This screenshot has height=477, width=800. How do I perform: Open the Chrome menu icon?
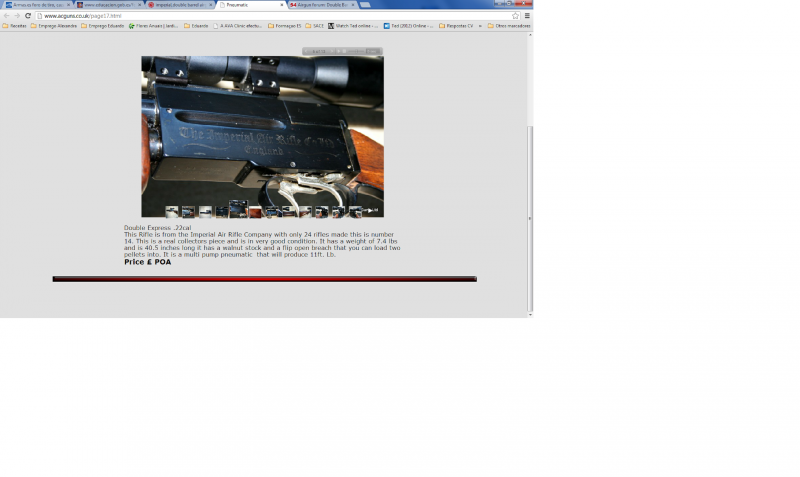(527, 16)
